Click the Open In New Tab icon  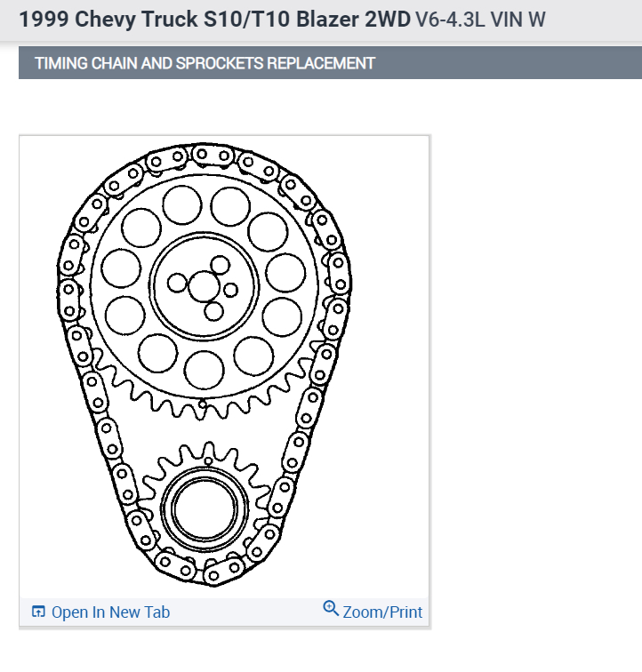click(38, 612)
